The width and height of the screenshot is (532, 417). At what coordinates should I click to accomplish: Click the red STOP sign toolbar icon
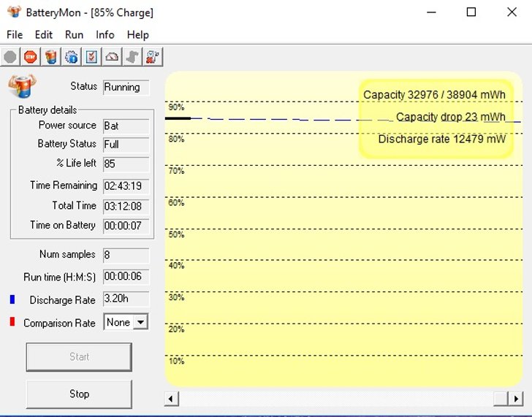(x=31, y=57)
